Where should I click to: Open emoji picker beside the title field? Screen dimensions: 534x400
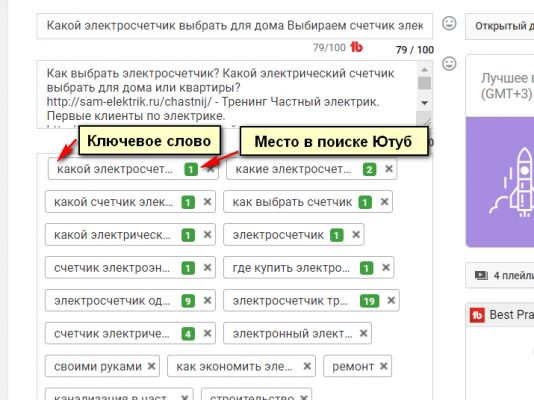(x=449, y=23)
